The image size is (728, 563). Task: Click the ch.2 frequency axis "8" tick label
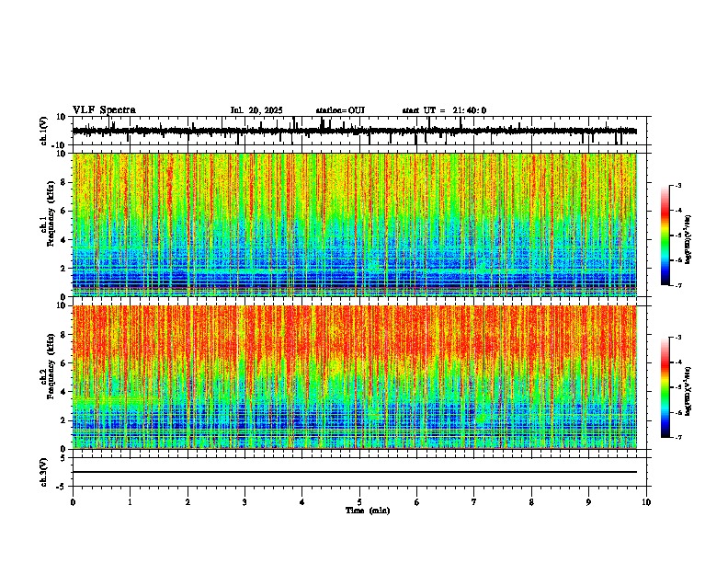63,335
